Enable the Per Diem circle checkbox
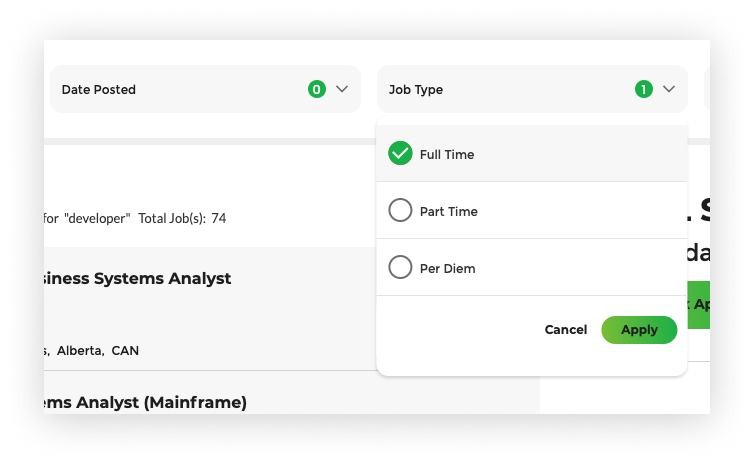 (x=400, y=268)
